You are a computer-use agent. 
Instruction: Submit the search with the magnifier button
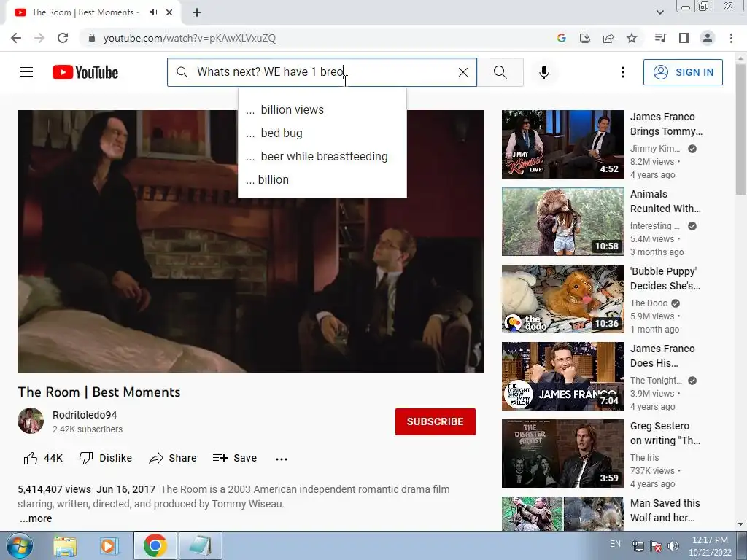(500, 72)
